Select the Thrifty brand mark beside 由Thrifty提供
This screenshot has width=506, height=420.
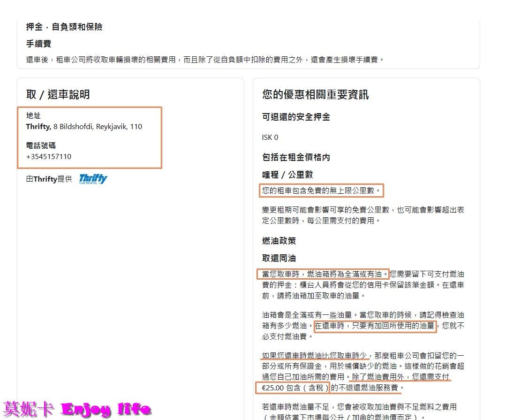coord(94,179)
